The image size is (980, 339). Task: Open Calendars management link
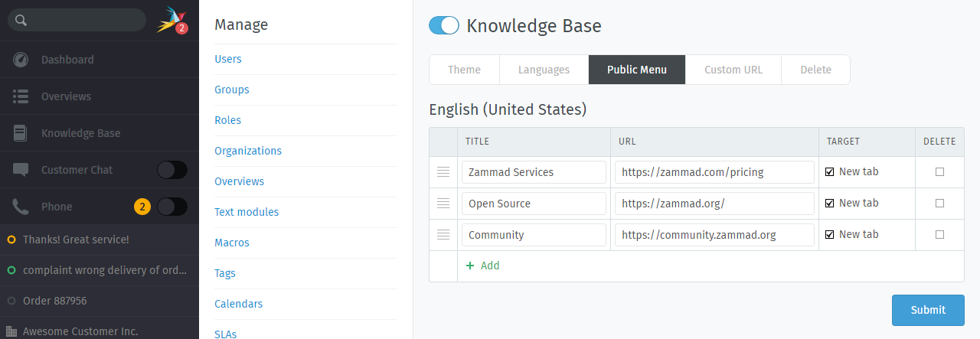pyautogui.click(x=239, y=304)
